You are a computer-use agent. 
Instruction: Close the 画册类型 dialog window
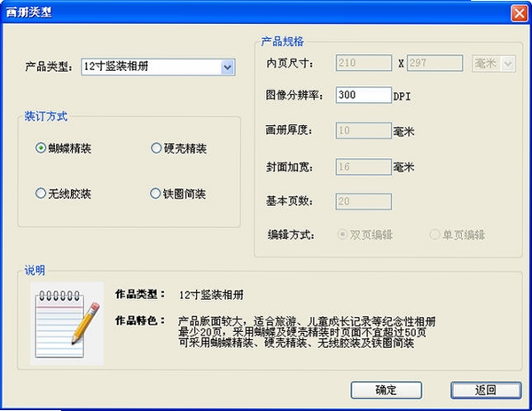click(x=519, y=13)
